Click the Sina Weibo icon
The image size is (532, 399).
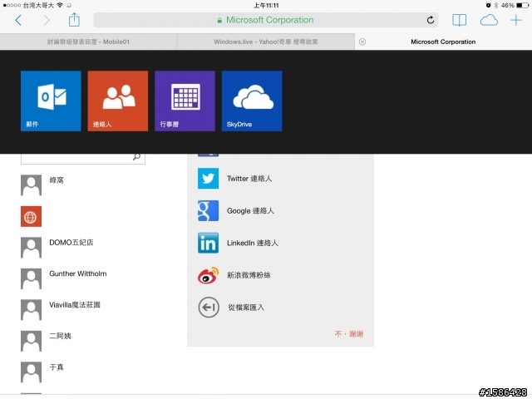click(208, 275)
